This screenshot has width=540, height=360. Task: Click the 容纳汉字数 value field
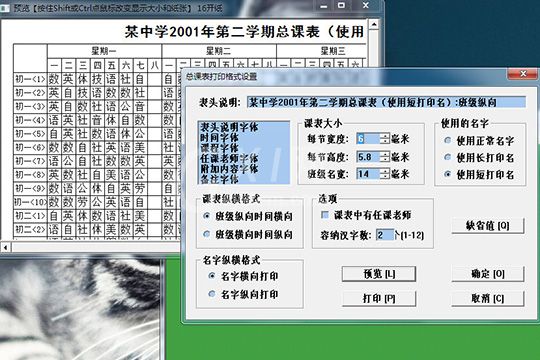click(x=385, y=235)
